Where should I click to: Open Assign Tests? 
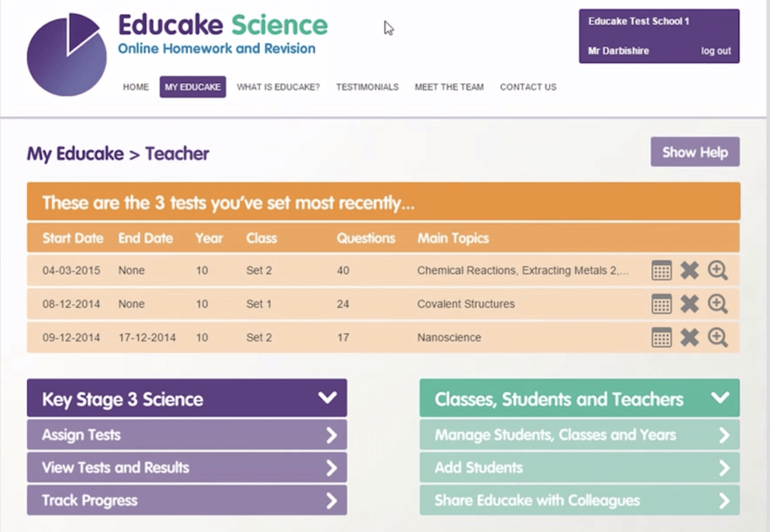tap(186, 435)
